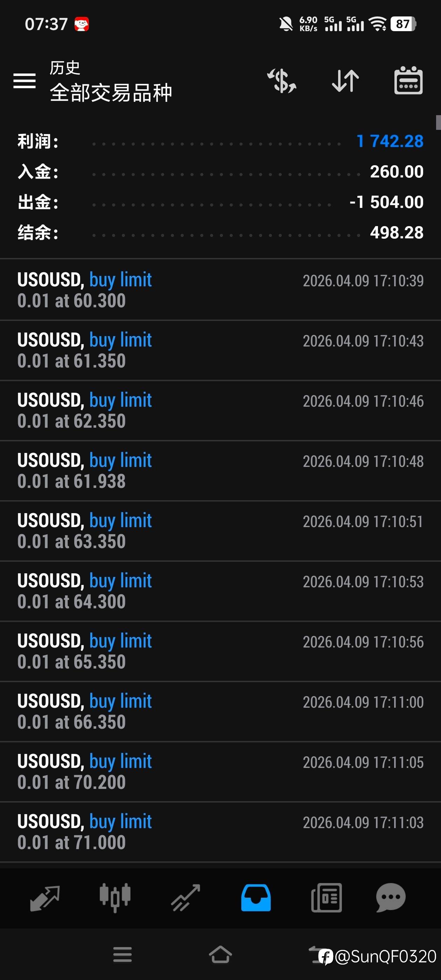Tap the Android recent apps button
The image size is (441, 980).
click(122, 954)
